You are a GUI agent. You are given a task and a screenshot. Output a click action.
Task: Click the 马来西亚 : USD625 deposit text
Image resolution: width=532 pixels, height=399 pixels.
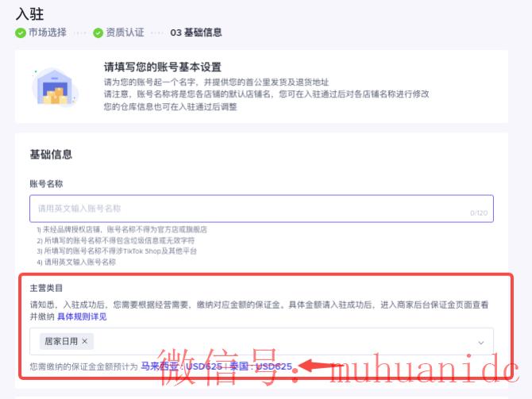tap(181, 366)
